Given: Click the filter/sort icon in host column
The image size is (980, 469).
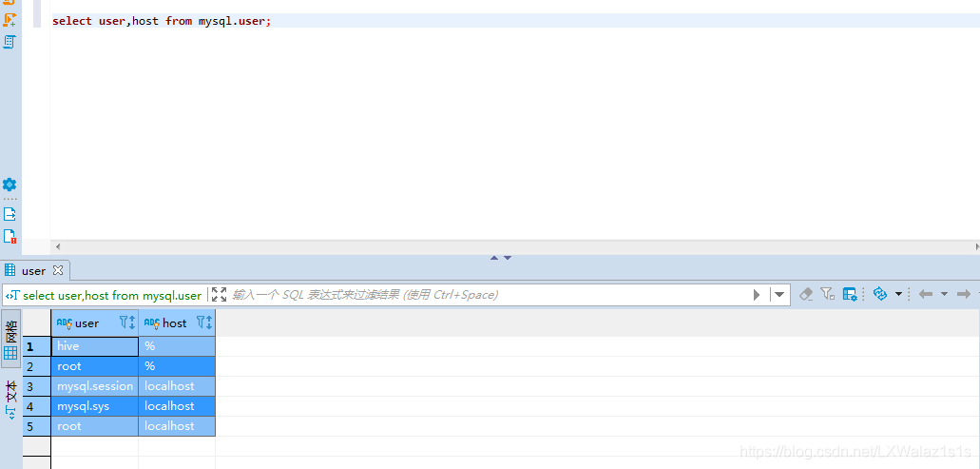Looking at the screenshot, I should 203,322.
